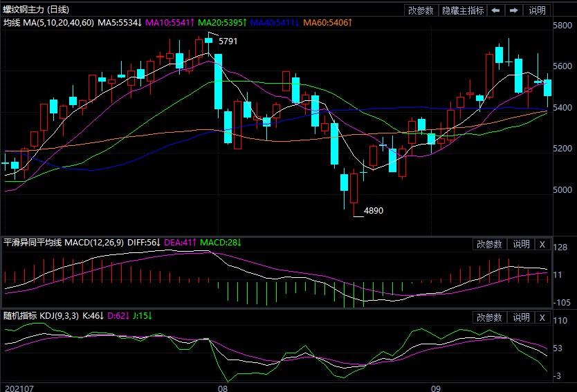Open 改参数 for the main MA chart
The height and width of the screenshot is (392, 577).
(x=420, y=10)
